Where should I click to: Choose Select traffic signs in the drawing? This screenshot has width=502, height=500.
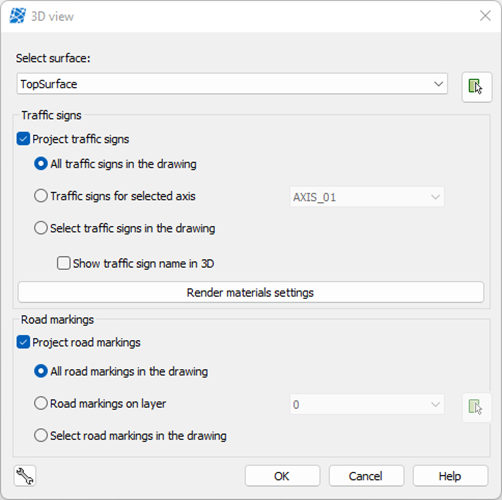41,228
